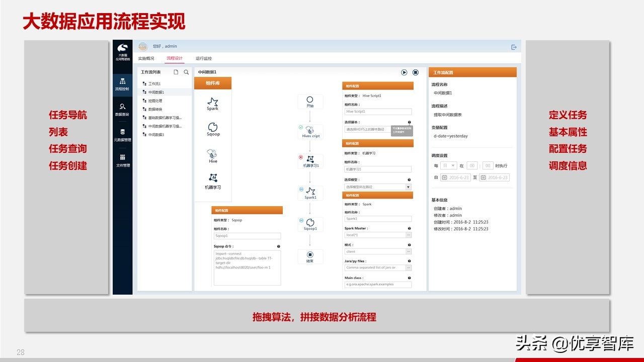This screenshot has height=362, width=644.
Task: Click the schedule hour field after 在
Action: point(472,165)
